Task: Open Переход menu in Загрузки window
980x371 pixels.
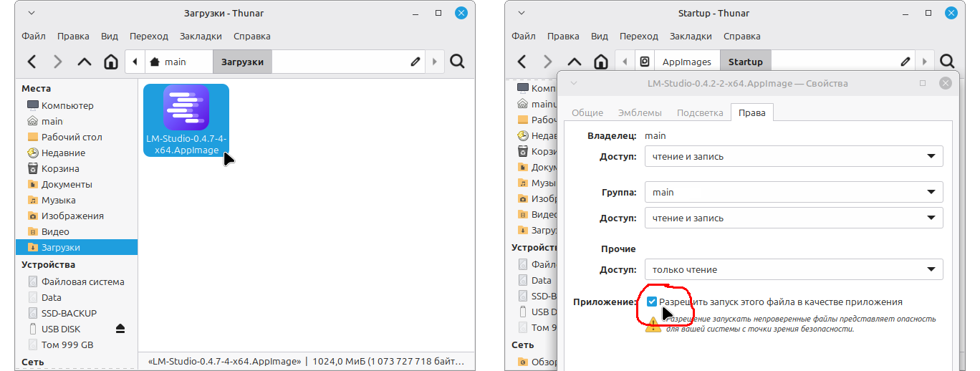Action: pos(149,36)
